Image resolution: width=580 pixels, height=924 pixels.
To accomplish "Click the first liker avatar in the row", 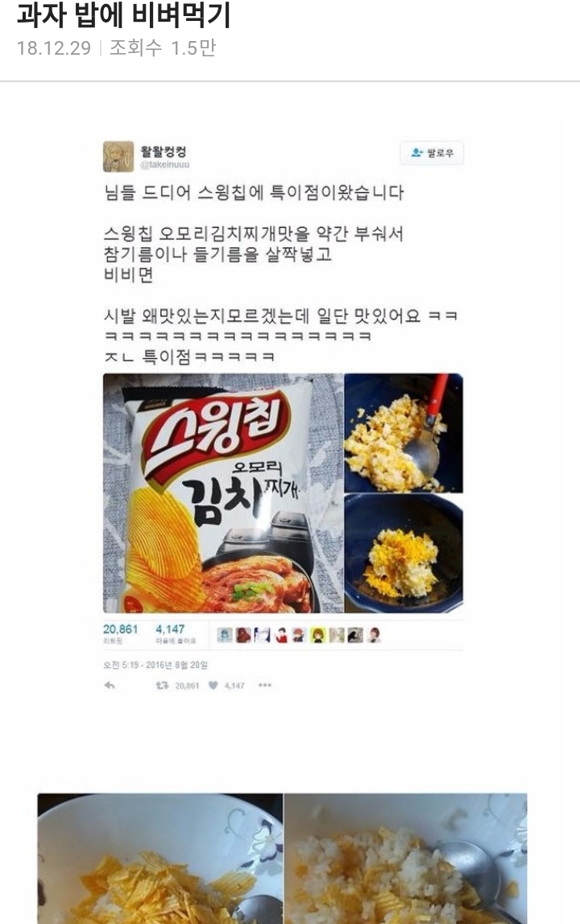I will 225,635.
